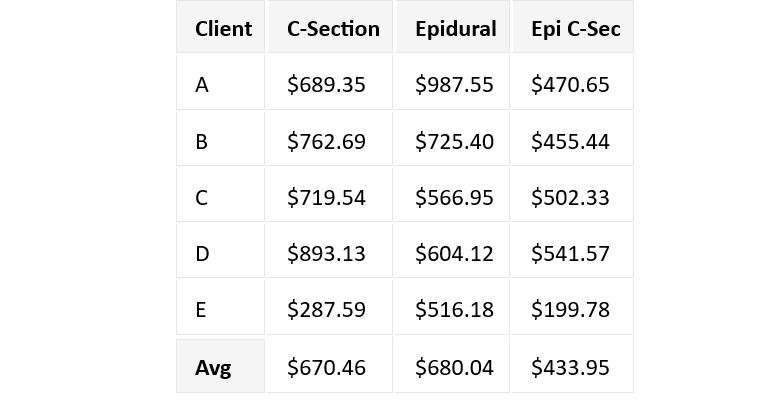The width and height of the screenshot is (772, 408).
Task: Click the Client E row label
Action: tap(202, 310)
